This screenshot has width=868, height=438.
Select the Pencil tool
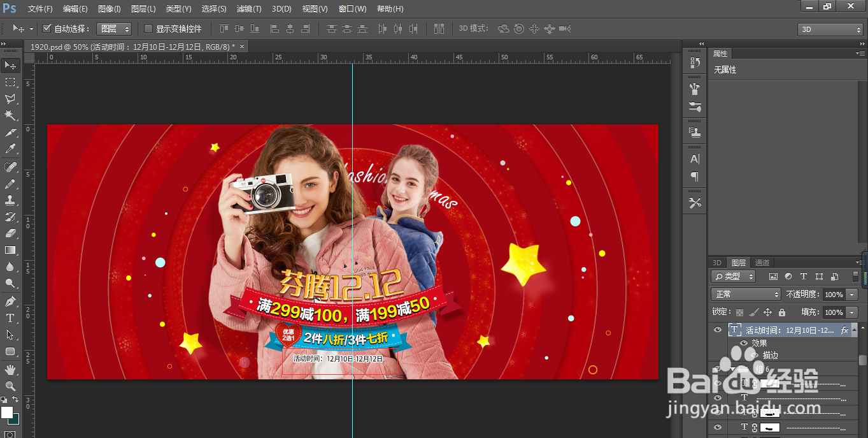click(x=10, y=184)
